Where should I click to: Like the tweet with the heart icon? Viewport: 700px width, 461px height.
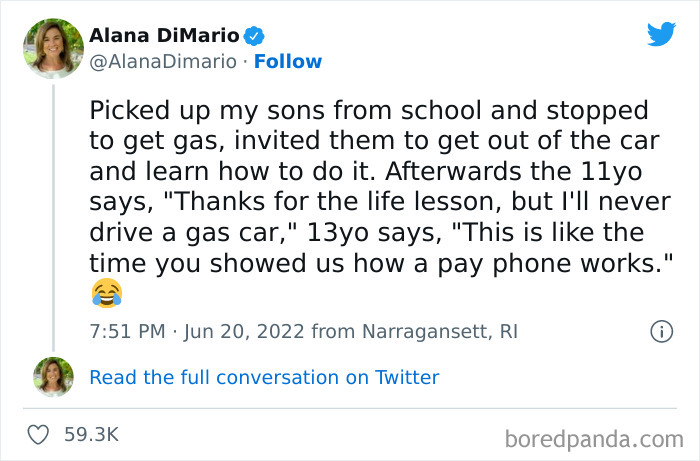click(39, 434)
